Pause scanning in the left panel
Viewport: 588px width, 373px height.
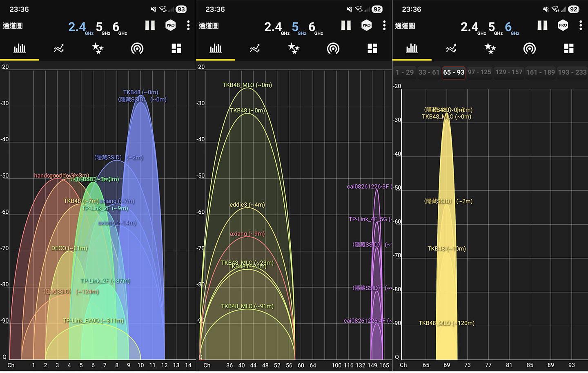150,25
